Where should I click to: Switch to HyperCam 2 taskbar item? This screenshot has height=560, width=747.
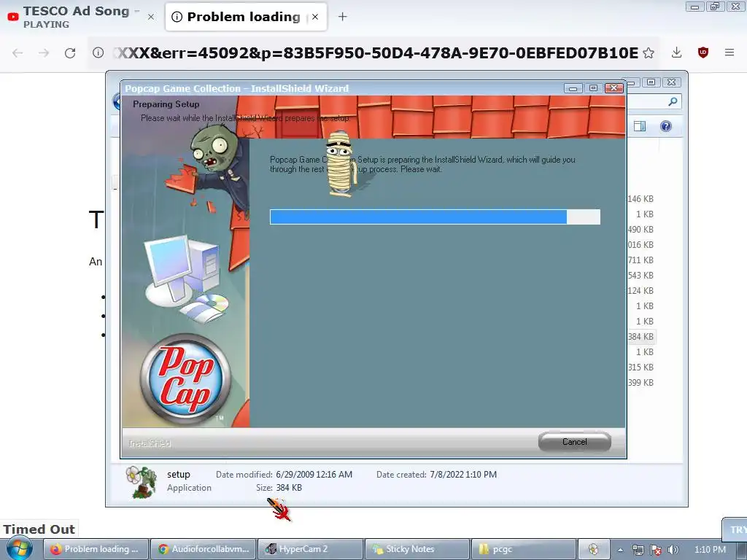311,549
